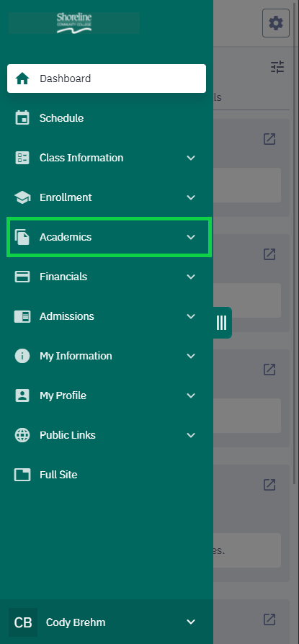Click the CB user avatar
Screen dimensions: 299x644
(x=23, y=622)
